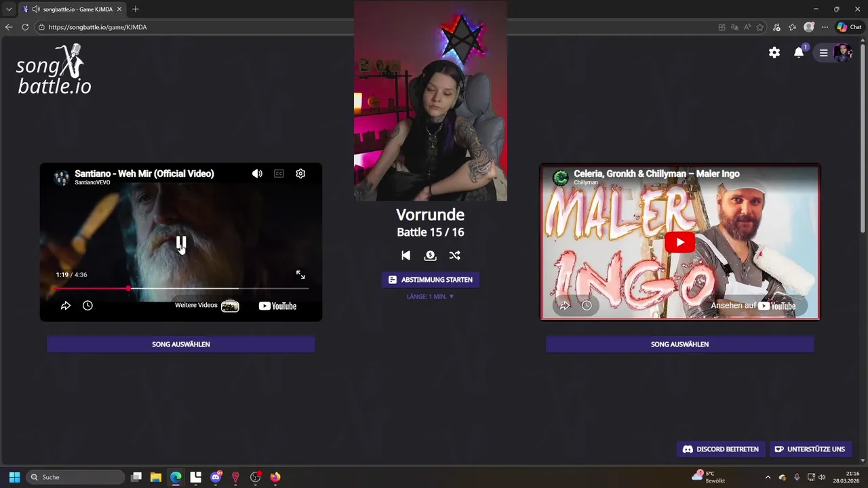Select the Santiano song

pyautogui.click(x=181, y=344)
